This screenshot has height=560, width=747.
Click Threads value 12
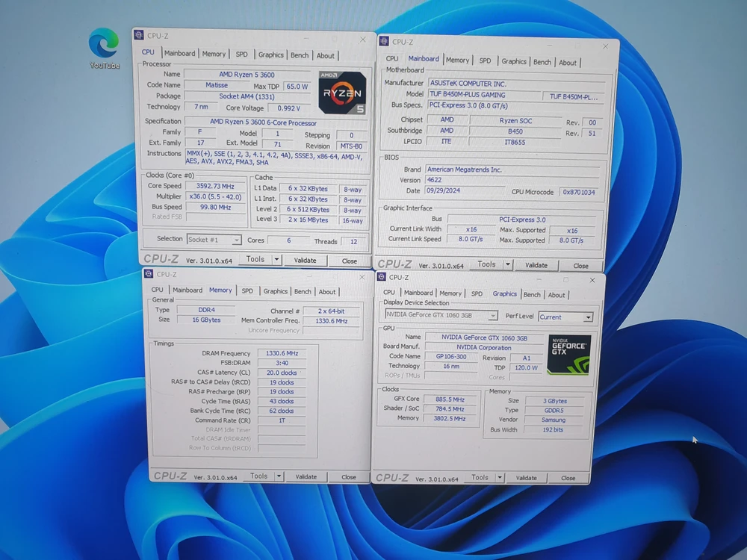[x=353, y=241]
